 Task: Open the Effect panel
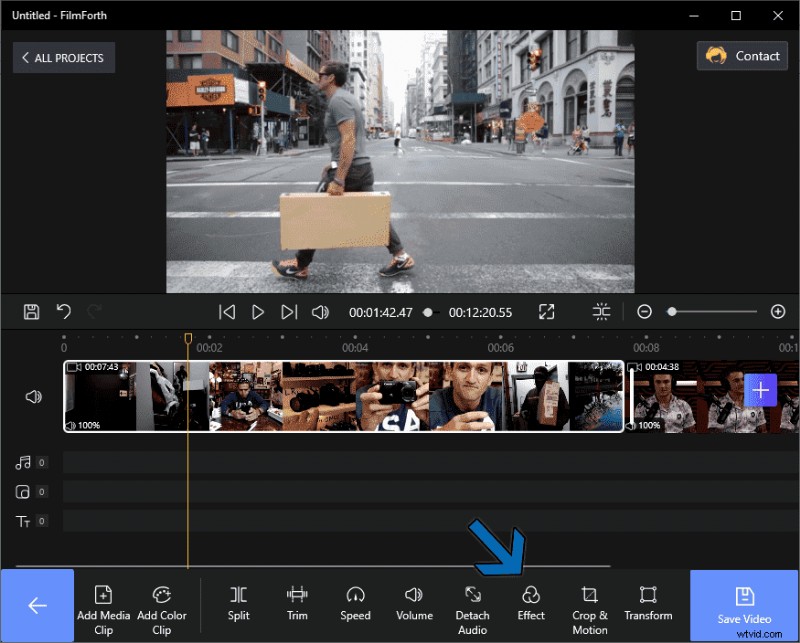coord(530,600)
